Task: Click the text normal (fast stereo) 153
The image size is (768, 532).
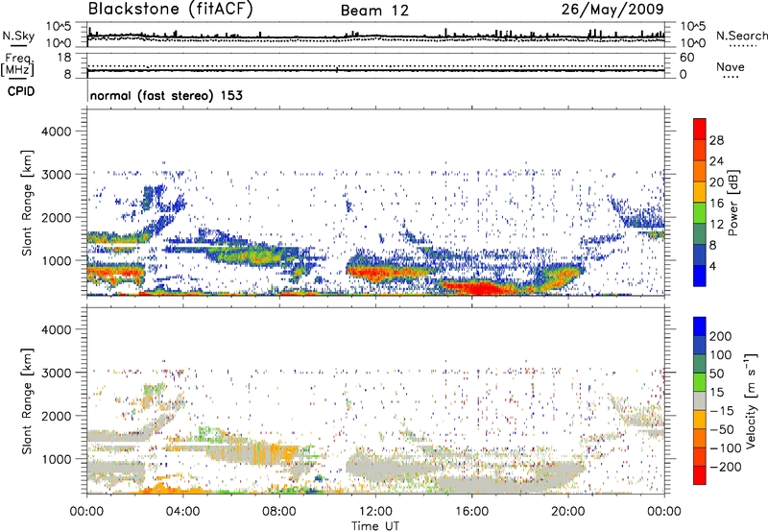Action: point(166,95)
